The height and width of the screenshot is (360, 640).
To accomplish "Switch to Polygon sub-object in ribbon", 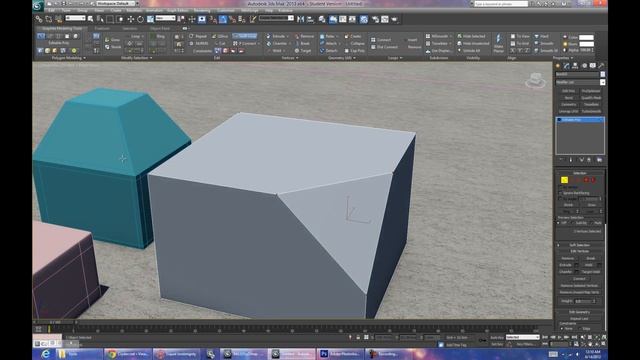I will [67, 36].
